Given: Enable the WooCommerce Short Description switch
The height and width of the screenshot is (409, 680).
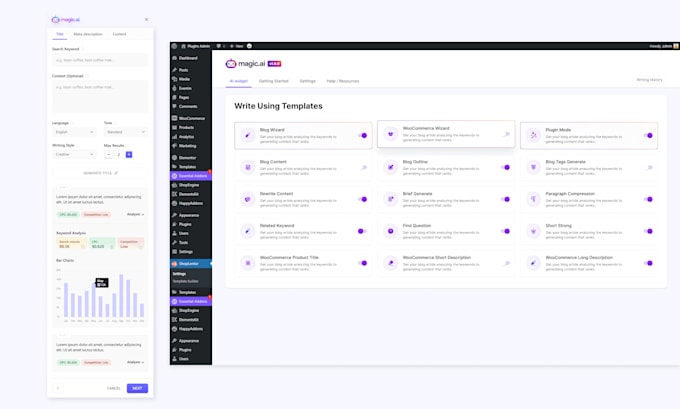Looking at the screenshot, I should click(506, 263).
